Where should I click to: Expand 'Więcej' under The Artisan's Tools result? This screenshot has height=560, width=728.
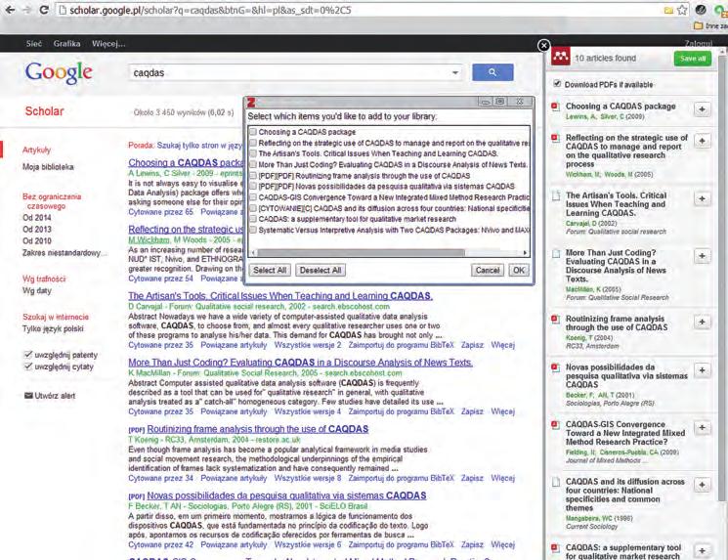[x=503, y=345]
